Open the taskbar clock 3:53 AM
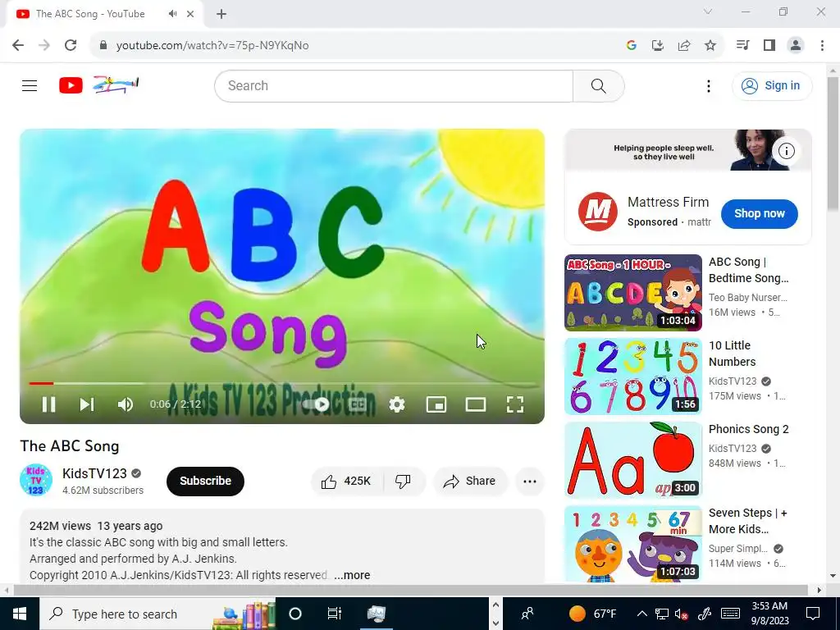This screenshot has width=840, height=630. (x=769, y=614)
